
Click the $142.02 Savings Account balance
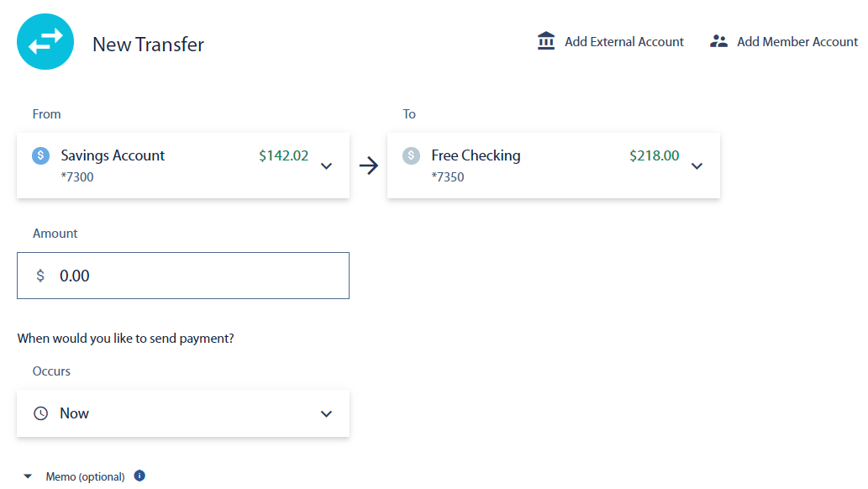coord(283,155)
